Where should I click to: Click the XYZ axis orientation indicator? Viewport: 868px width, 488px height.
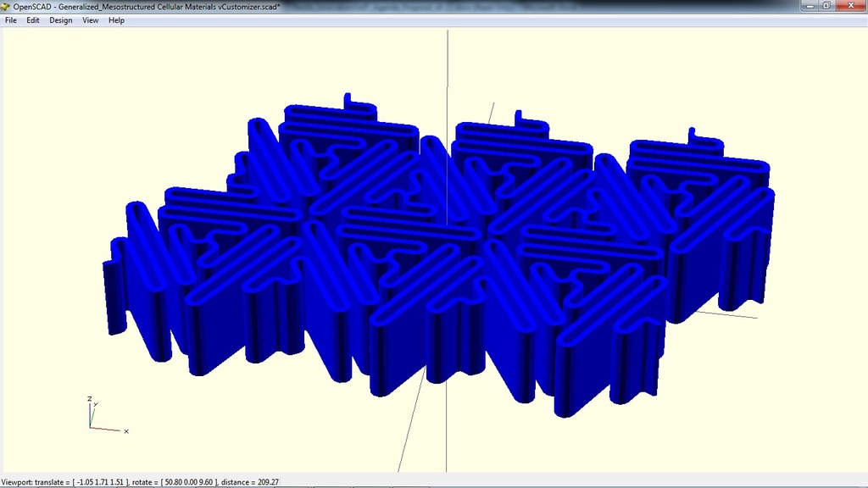[108, 415]
